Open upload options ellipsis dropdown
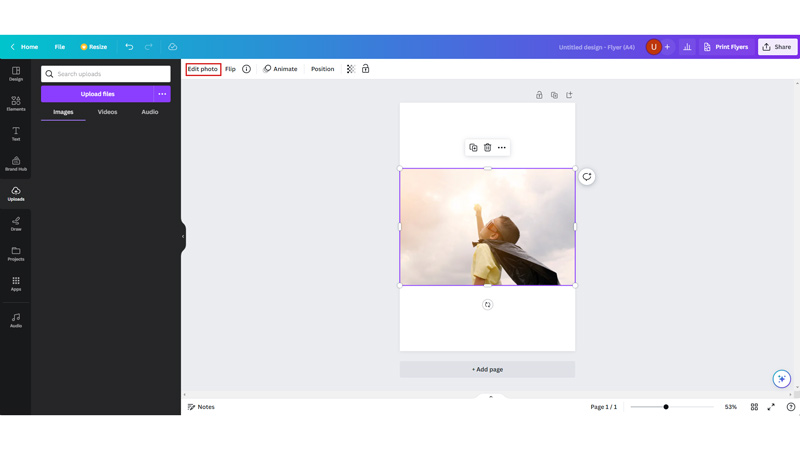 point(162,94)
